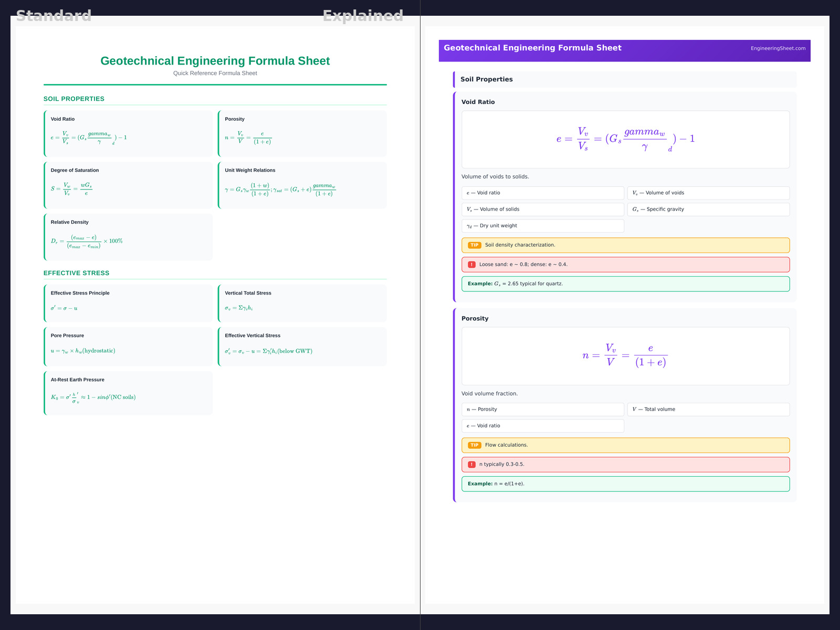Click the warning icon next to n typically 0.3-0.5

click(x=471, y=465)
